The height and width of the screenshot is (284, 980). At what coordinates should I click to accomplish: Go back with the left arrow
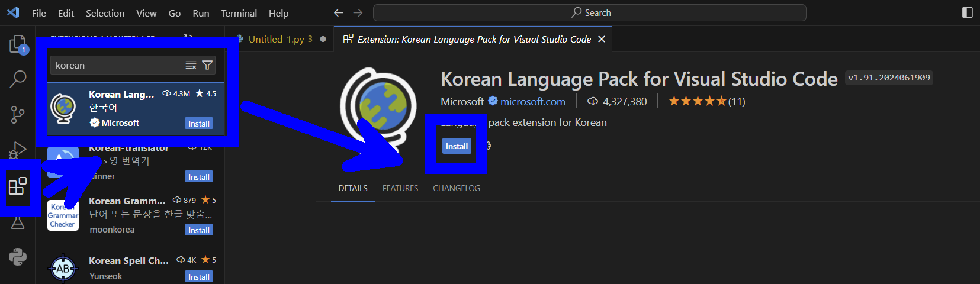pyautogui.click(x=338, y=12)
